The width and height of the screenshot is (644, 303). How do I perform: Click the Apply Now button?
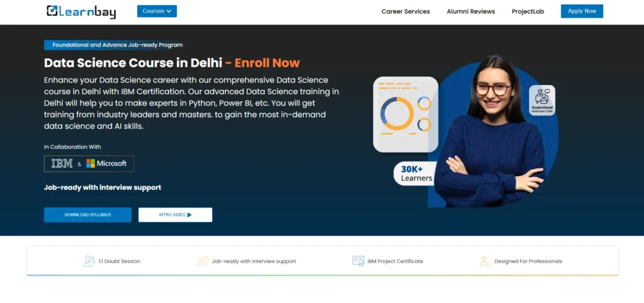582,11
